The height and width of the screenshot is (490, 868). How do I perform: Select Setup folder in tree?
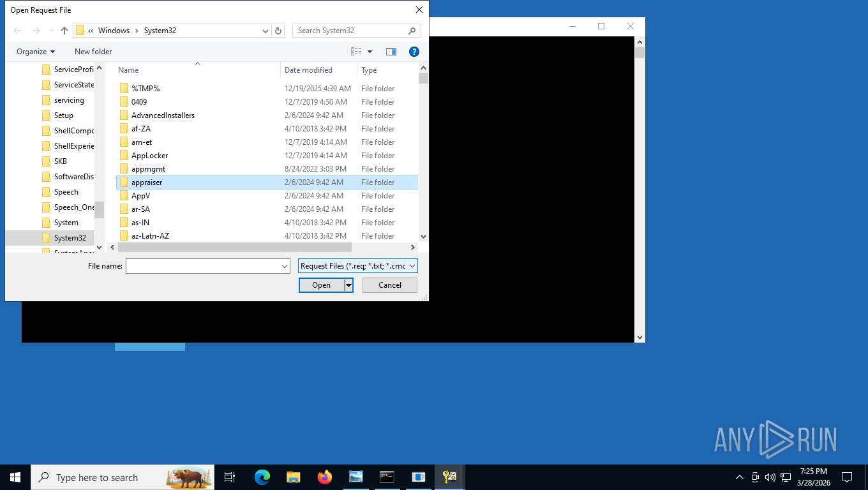[x=57, y=115]
